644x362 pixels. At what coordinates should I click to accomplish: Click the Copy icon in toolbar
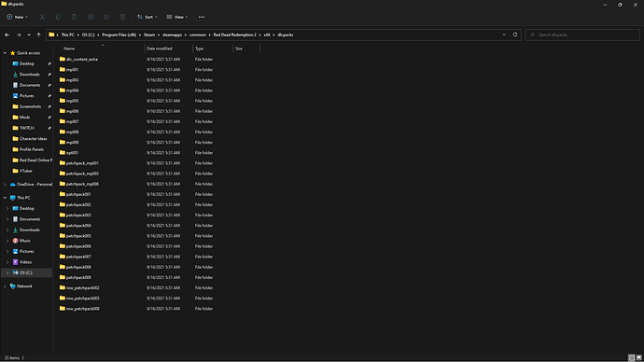(x=58, y=17)
